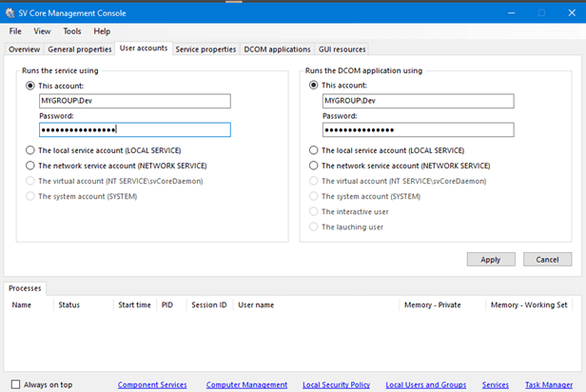Click the SV Core app icon in title bar
586x392 pixels.
[10, 12]
